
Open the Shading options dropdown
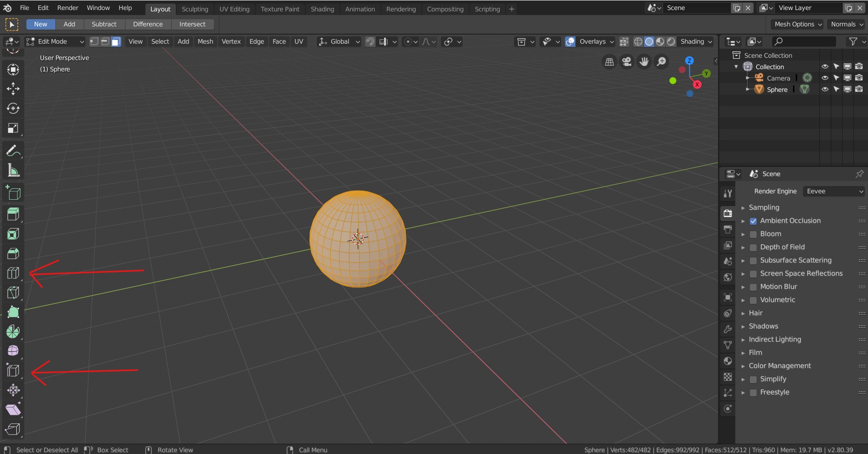coord(696,41)
